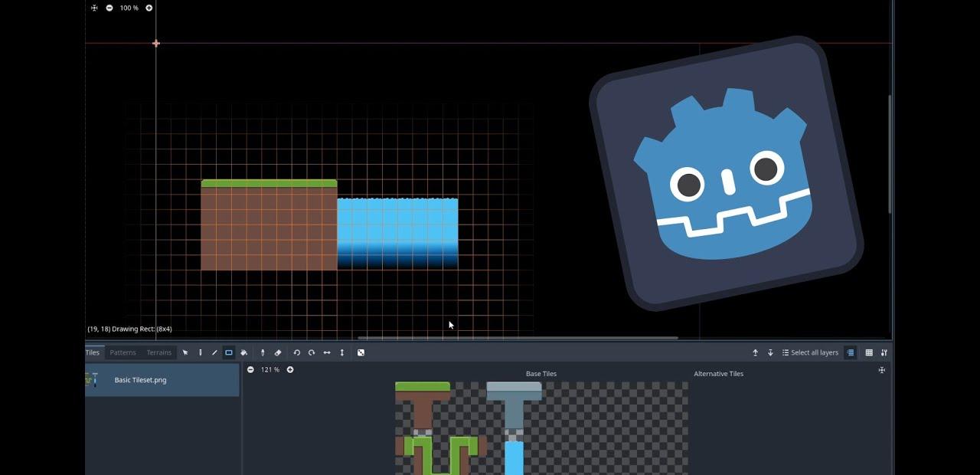Toggle the Eraser mode
This screenshot has width=980, height=475.
coord(278,352)
